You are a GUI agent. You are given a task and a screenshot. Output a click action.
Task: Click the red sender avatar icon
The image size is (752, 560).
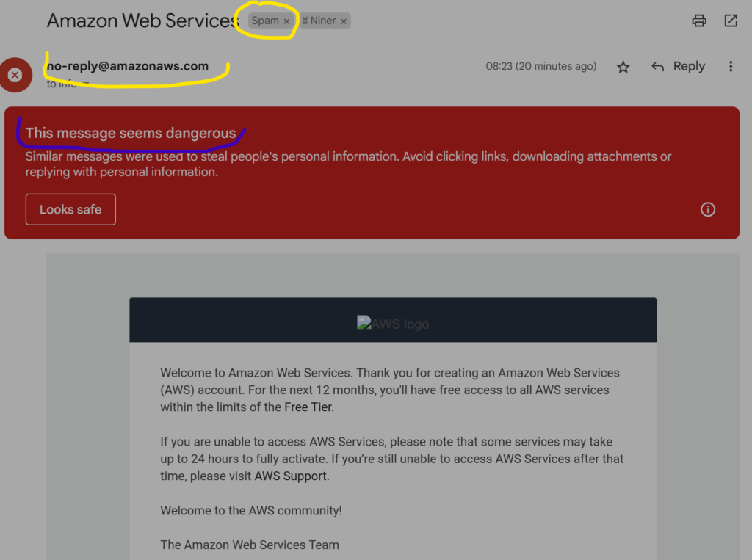[x=15, y=75]
